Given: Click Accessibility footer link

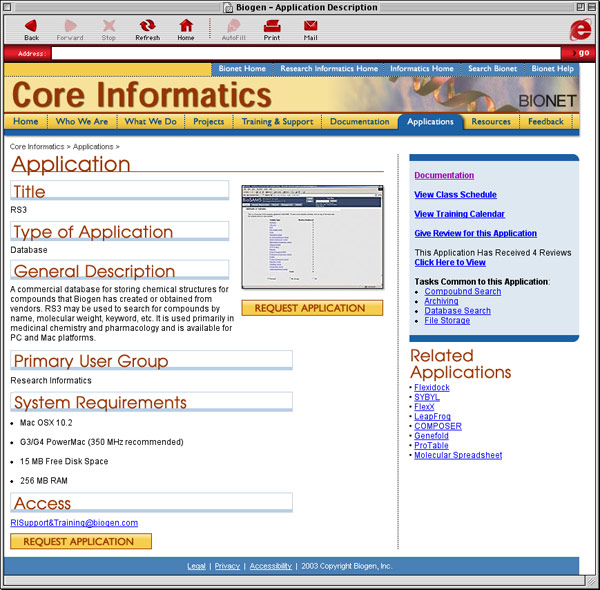Looking at the screenshot, I should click(271, 566).
